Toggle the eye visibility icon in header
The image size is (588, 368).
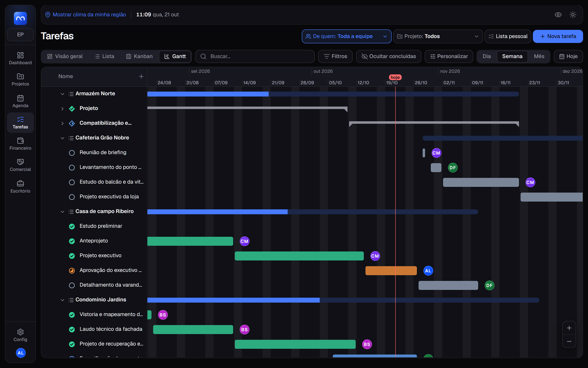[x=558, y=15]
